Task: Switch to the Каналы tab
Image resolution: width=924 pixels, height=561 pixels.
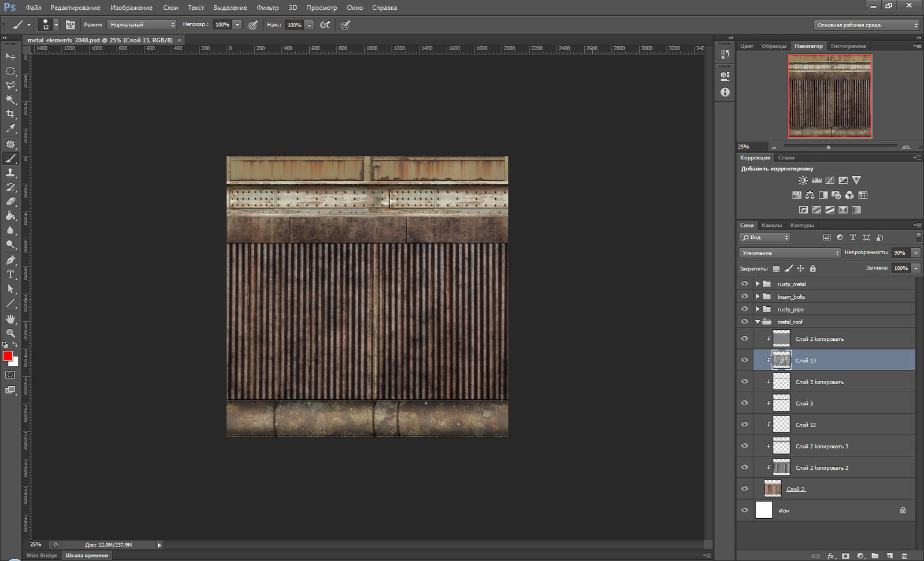Action: tap(771, 225)
